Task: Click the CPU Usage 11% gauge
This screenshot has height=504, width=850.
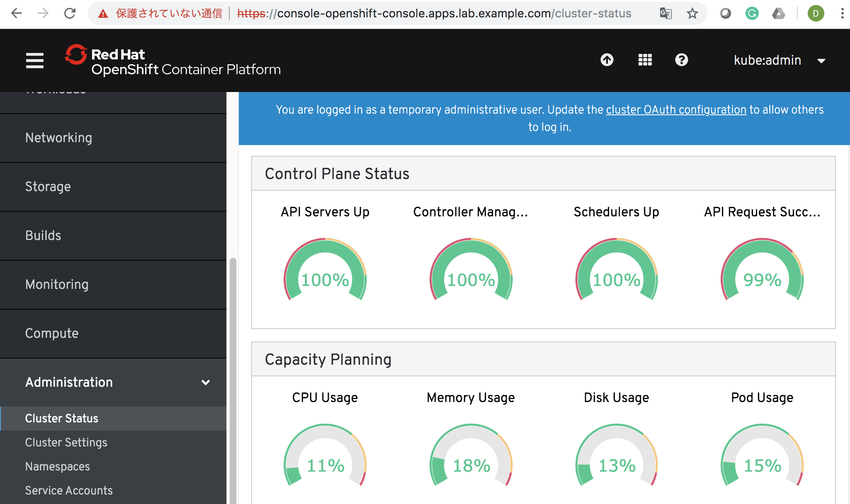Action: click(325, 456)
